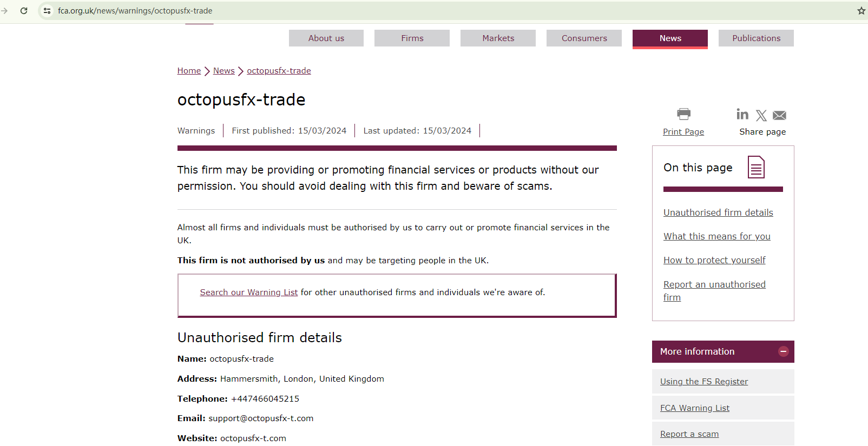Click the Search our Warning List link
Viewport: 868px width, 446px height.
coord(249,292)
